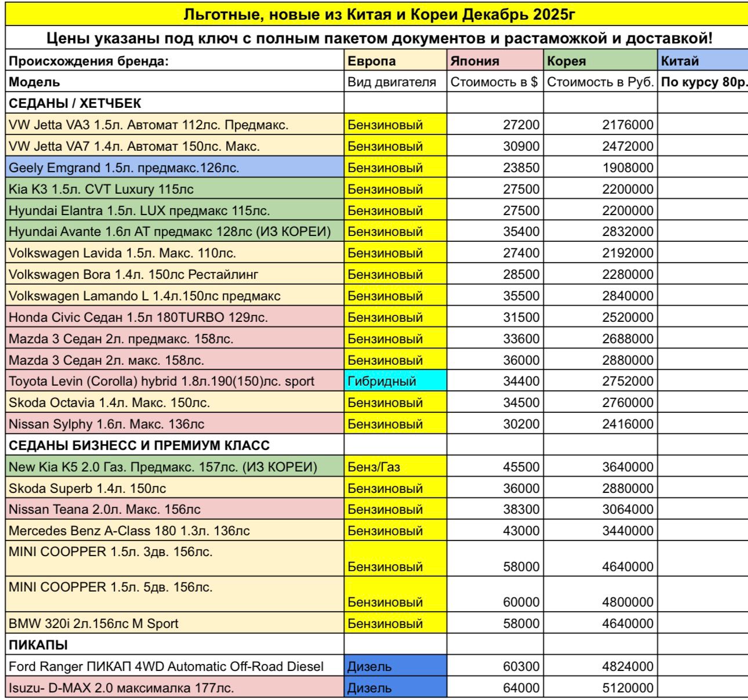The image size is (748, 700).
Task: Click the cyan Гибридный engine type cell
Action: 395,382
